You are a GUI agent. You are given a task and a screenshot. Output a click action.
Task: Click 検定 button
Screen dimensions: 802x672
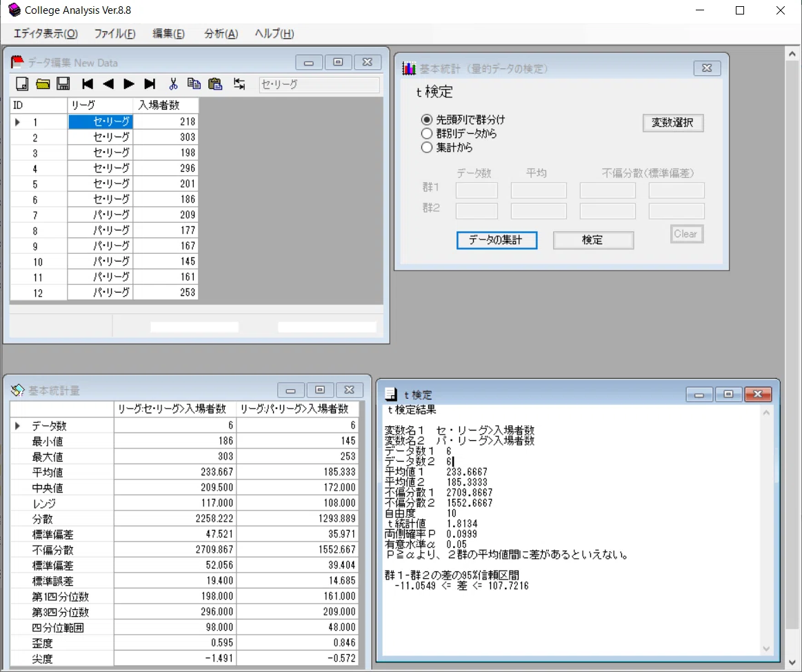click(593, 240)
